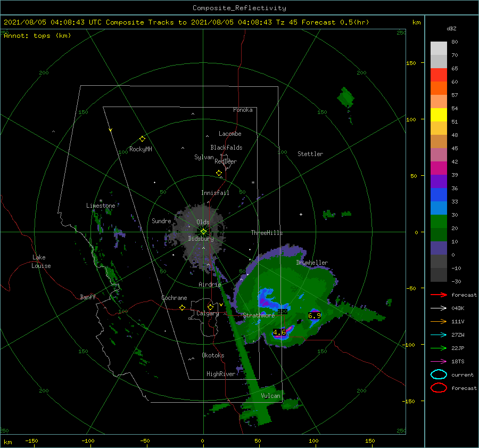Click the bright yellow swatch in dBZ scale
479x448 pixels.
tap(439, 115)
